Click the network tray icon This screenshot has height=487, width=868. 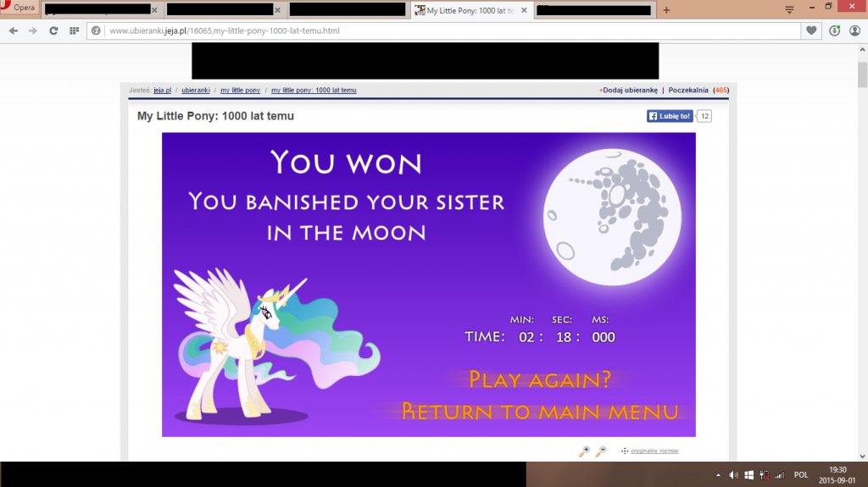[765, 475]
